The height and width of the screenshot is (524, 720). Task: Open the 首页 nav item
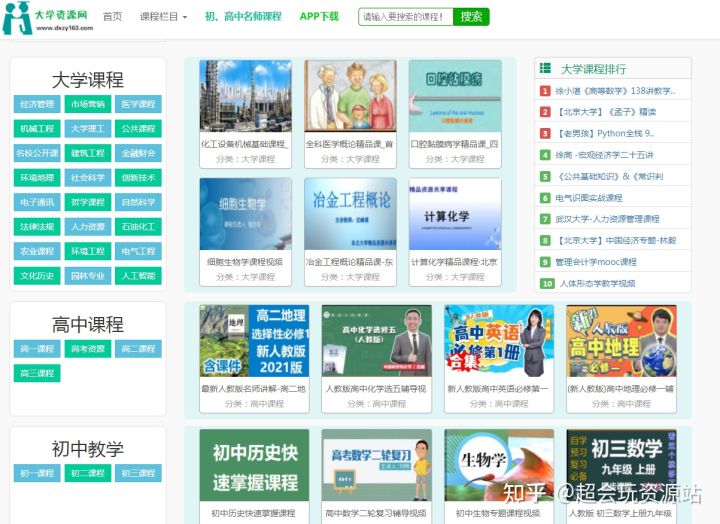(x=112, y=17)
